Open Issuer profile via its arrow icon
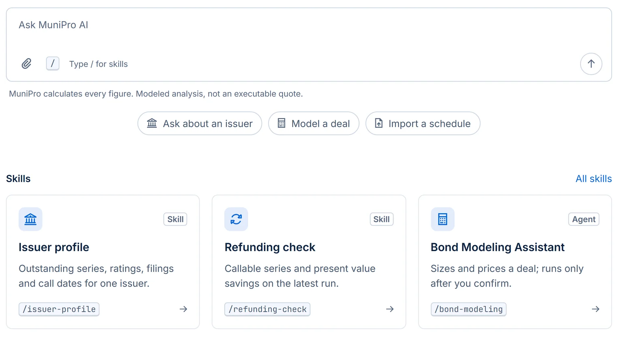Viewport: 618px width, 364px height. coord(183,309)
